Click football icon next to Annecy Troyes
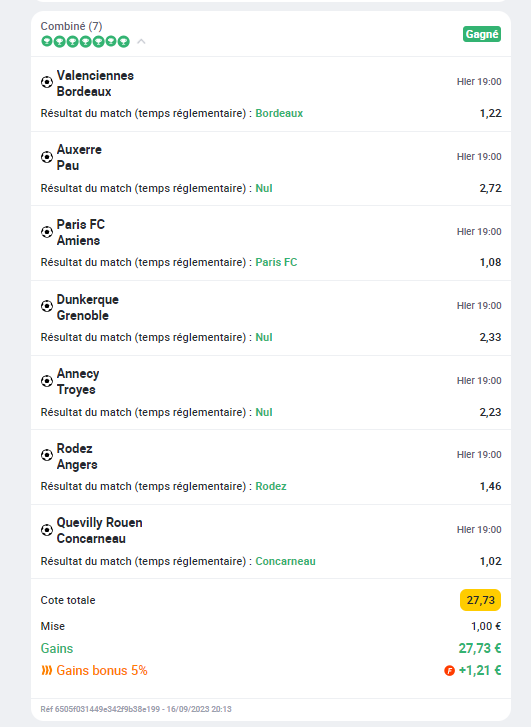This screenshot has width=531, height=727. [47, 381]
